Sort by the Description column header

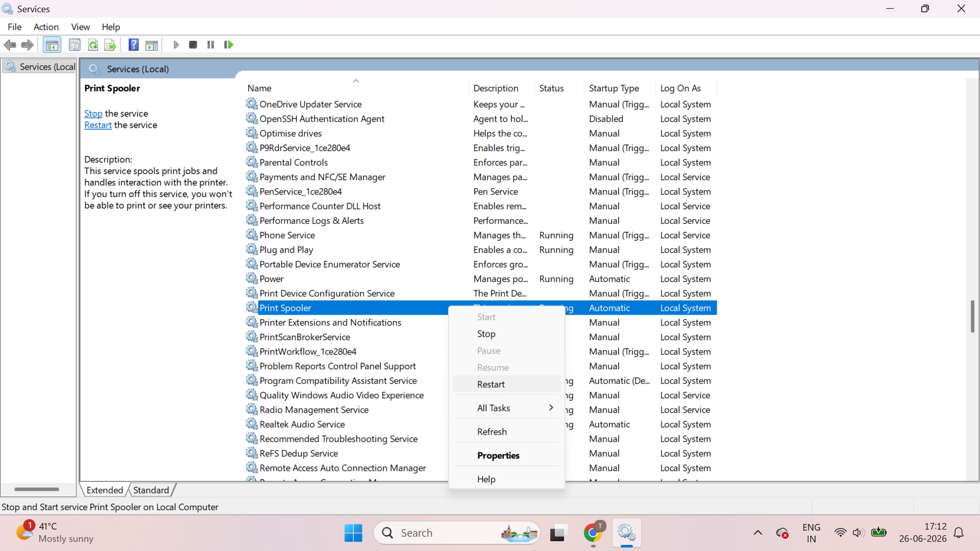501,88
